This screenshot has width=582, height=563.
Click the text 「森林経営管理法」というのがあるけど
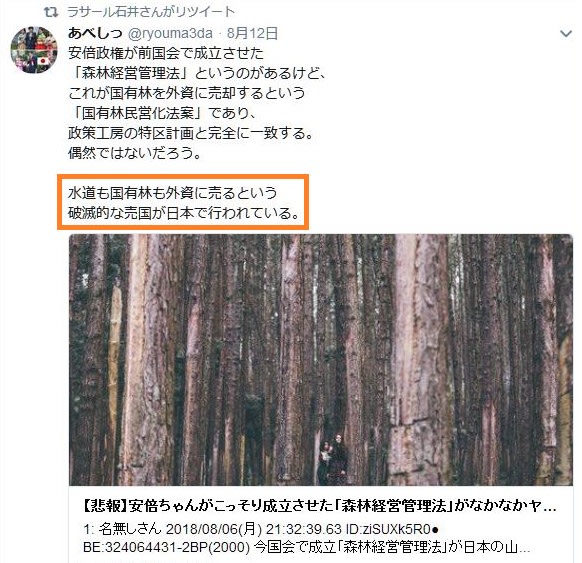point(197,73)
